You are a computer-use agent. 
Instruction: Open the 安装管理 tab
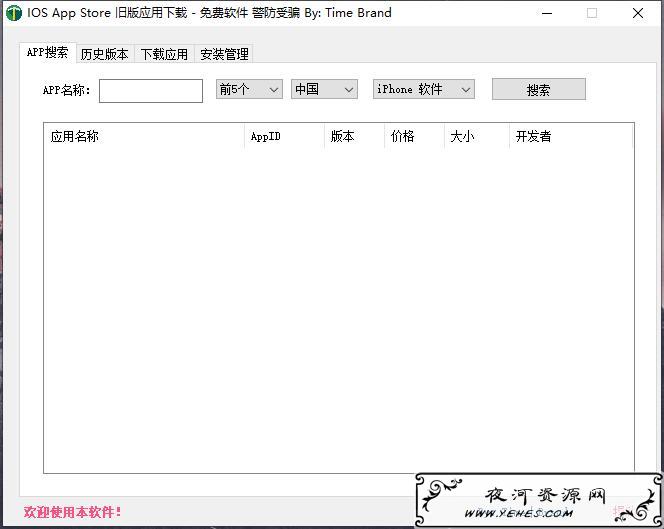click(x=224, y=54)
